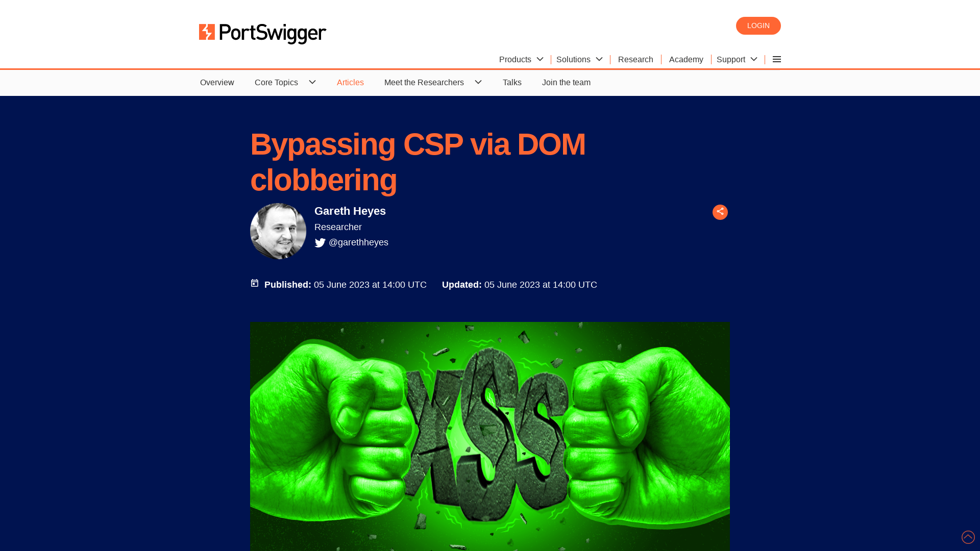This screenshot has height=551, width=980.
Task: Click the Twitter bird icon for @garethheyes
Action: click(x=320, y=242)
